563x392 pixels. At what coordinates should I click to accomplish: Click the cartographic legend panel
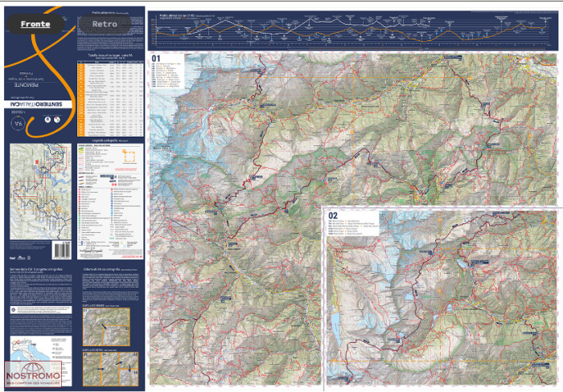tap(110, 201)
